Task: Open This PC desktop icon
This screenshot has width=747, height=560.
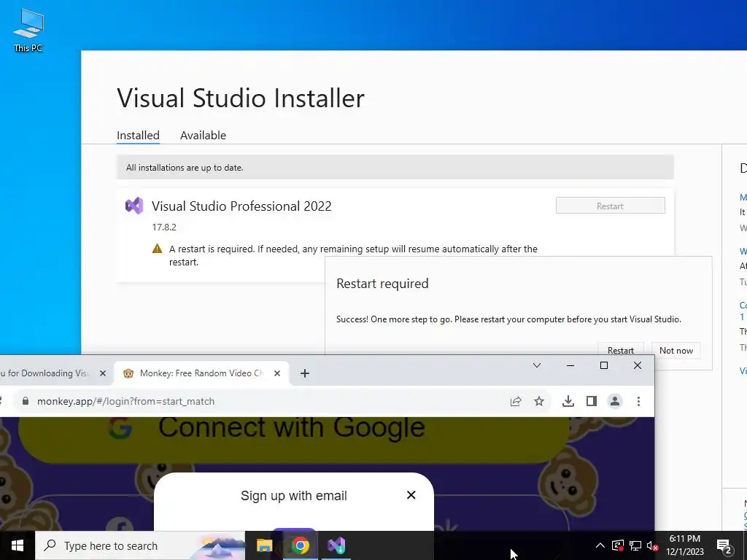Action: coord(28,30)
